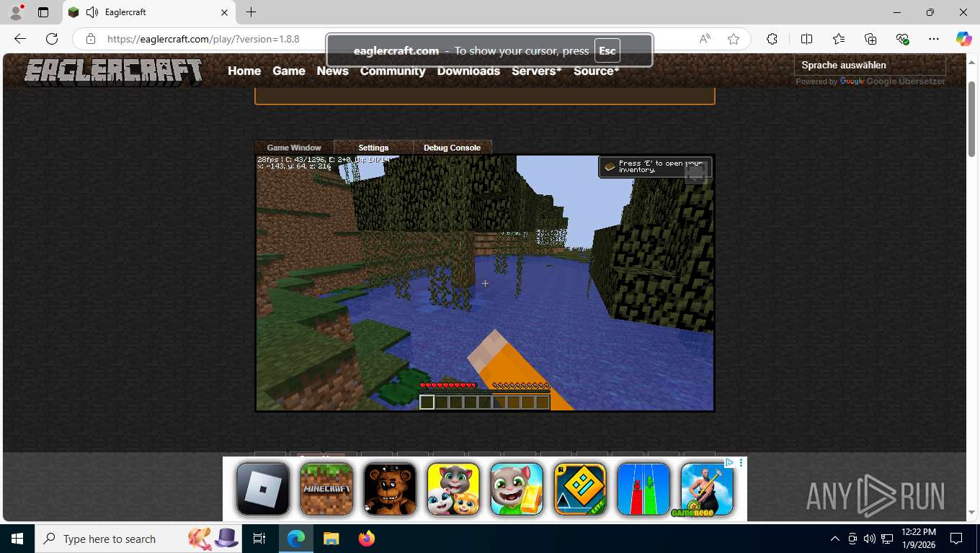This screenshot has width=980, height=553.
Task: Open the Talking Tom Gold Run ad icon
Action: click(517, 489)
